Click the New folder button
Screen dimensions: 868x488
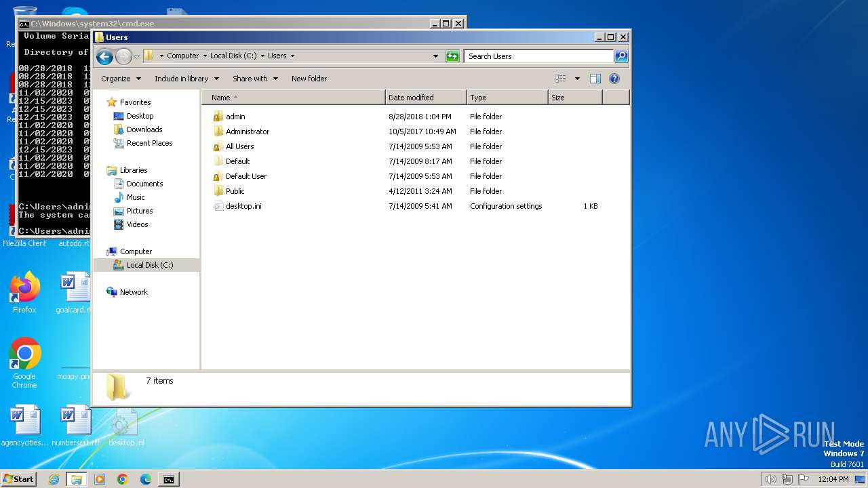(309, 79)
